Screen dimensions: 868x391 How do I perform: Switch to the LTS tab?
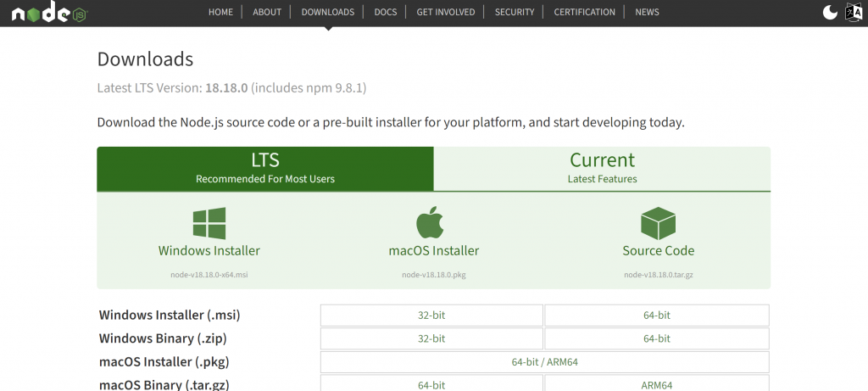[265, 169]
